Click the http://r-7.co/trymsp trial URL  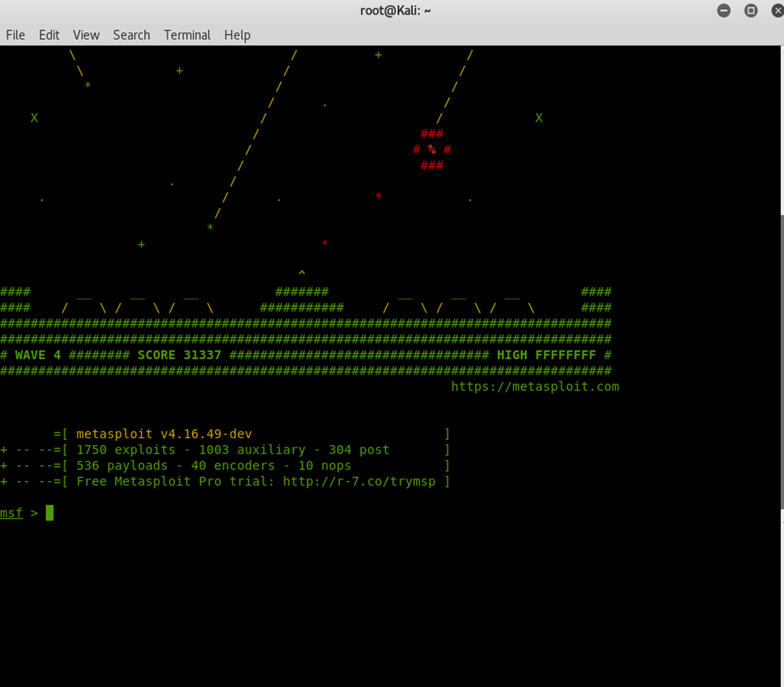point(359,481)
